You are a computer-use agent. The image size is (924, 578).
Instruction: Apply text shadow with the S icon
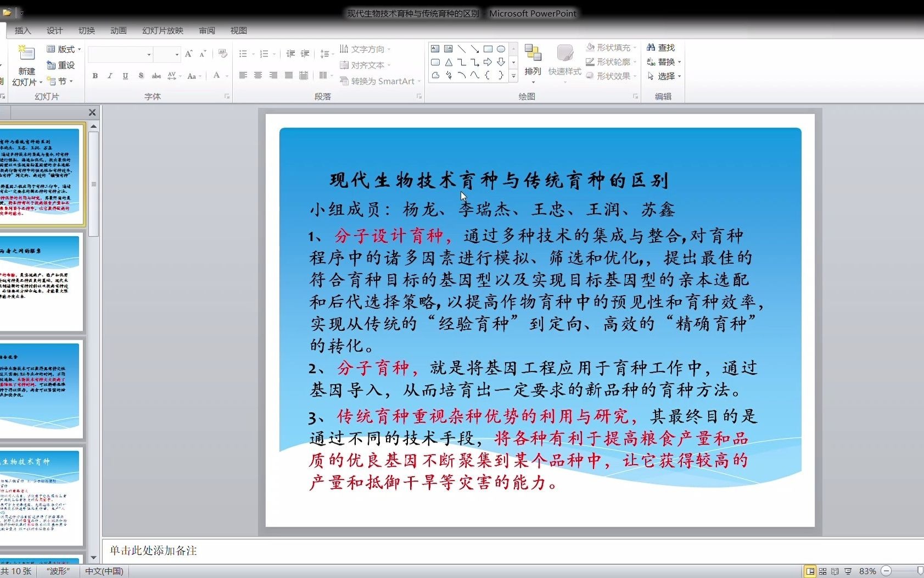[x=141, y=76]
